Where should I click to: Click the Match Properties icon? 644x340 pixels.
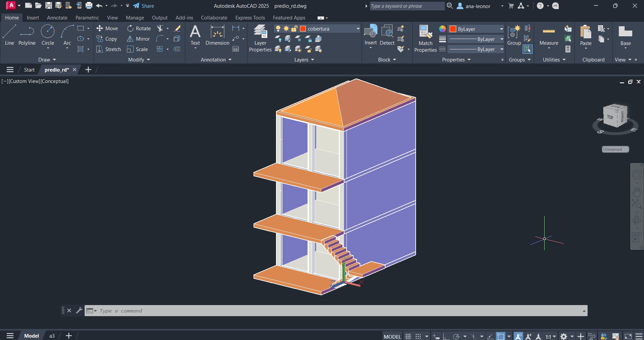[425, 38]
